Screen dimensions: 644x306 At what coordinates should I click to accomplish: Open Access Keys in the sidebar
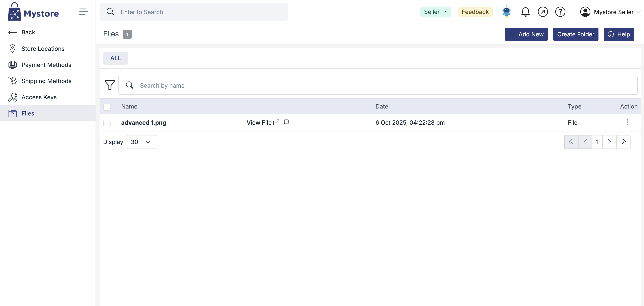point(39,97)
